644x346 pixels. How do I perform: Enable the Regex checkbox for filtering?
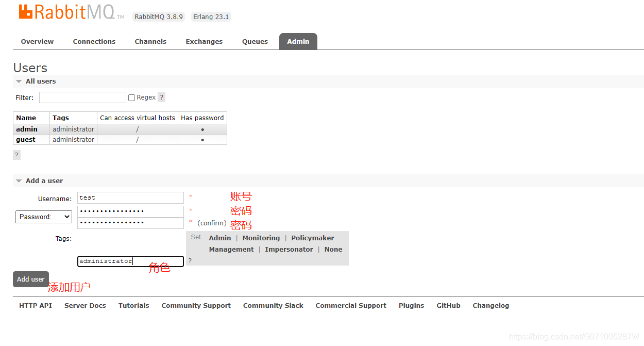[131, 97]
